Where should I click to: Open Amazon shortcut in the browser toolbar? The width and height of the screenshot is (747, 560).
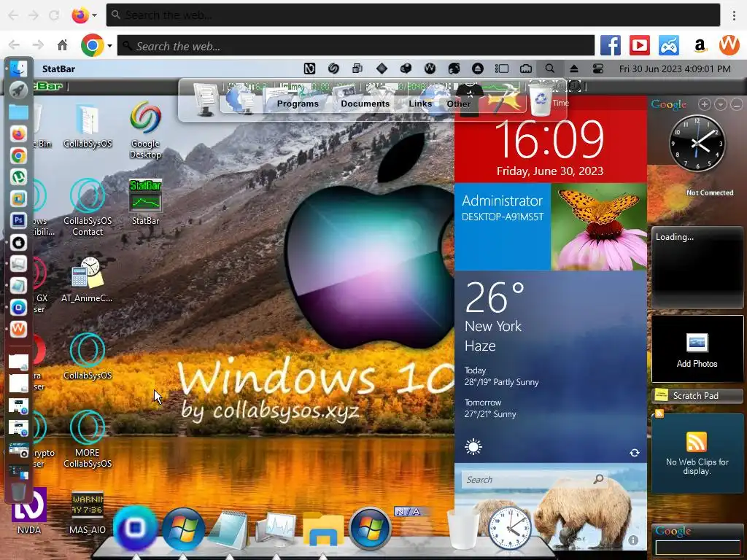[x=700, y=46]
